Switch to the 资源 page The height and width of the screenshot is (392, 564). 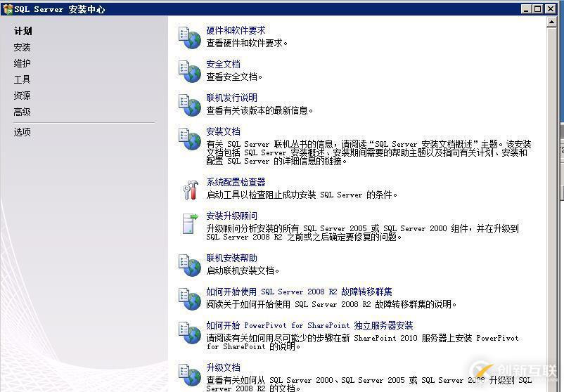coord(23,96)
